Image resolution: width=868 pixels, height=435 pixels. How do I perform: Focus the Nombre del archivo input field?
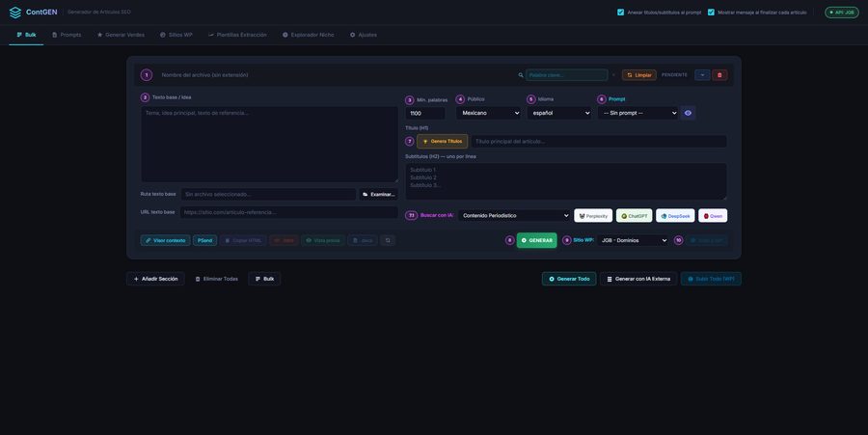click(x=335, y=74)
